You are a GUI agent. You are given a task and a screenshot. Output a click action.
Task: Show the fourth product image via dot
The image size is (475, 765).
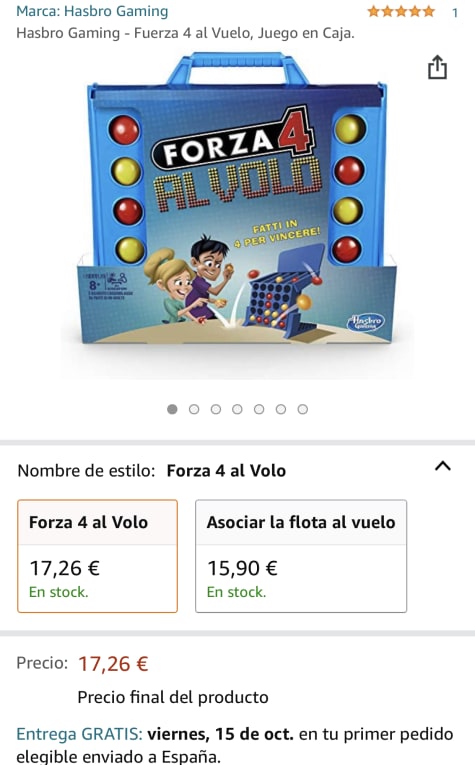238,409
